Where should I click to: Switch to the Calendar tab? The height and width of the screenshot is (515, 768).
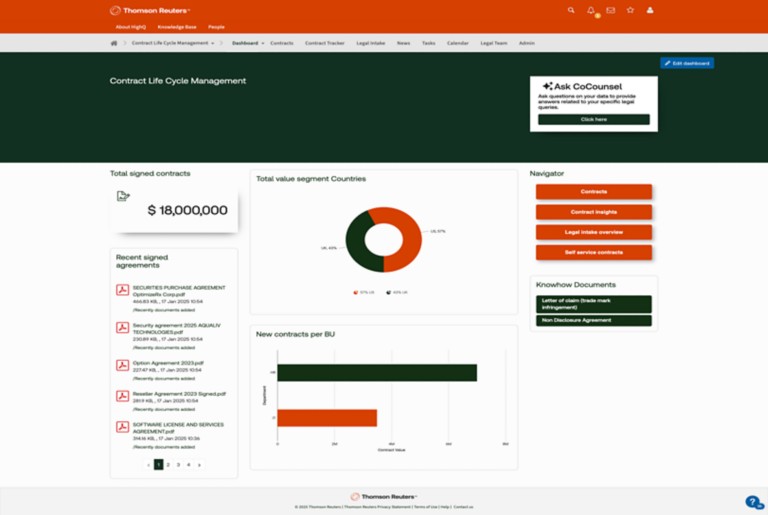click(457, 43)
